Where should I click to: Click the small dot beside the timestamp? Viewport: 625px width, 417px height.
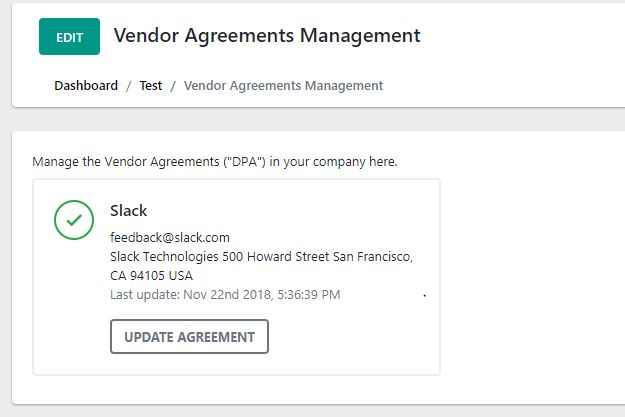click(x=425, y=297)
